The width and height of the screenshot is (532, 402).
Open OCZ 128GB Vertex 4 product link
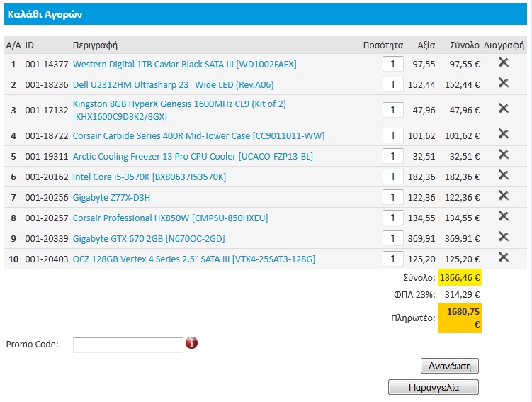[194, 259]
